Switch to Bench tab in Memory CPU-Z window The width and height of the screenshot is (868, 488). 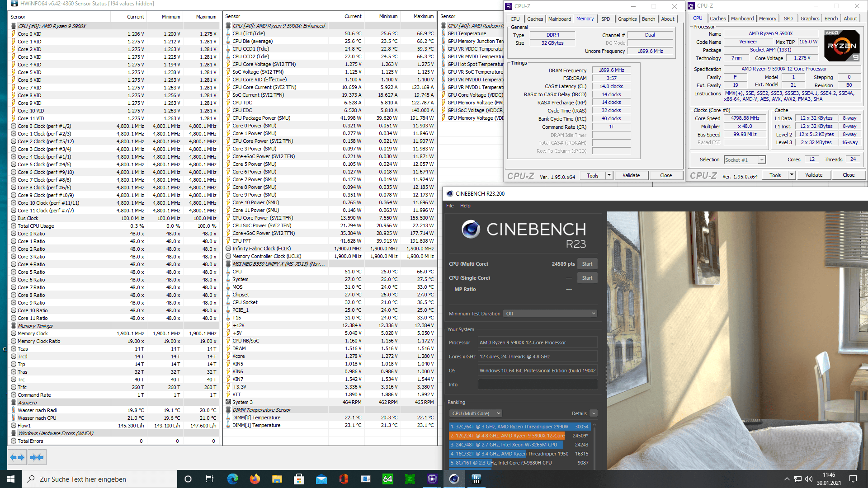648,19
